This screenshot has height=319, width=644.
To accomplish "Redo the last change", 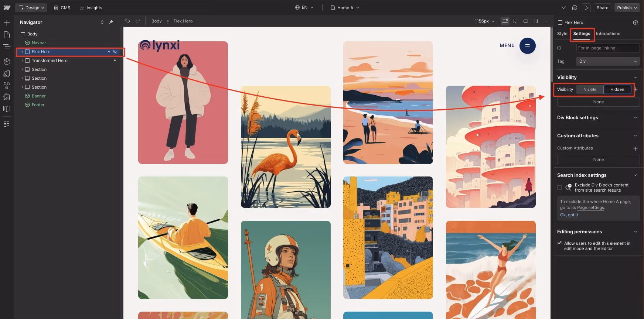I will (138, 21).
